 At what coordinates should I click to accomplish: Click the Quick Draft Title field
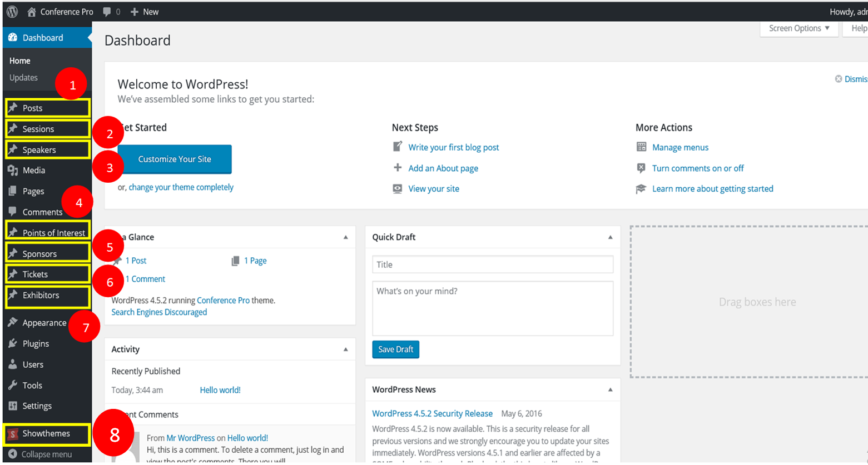[x=493, y=264]
